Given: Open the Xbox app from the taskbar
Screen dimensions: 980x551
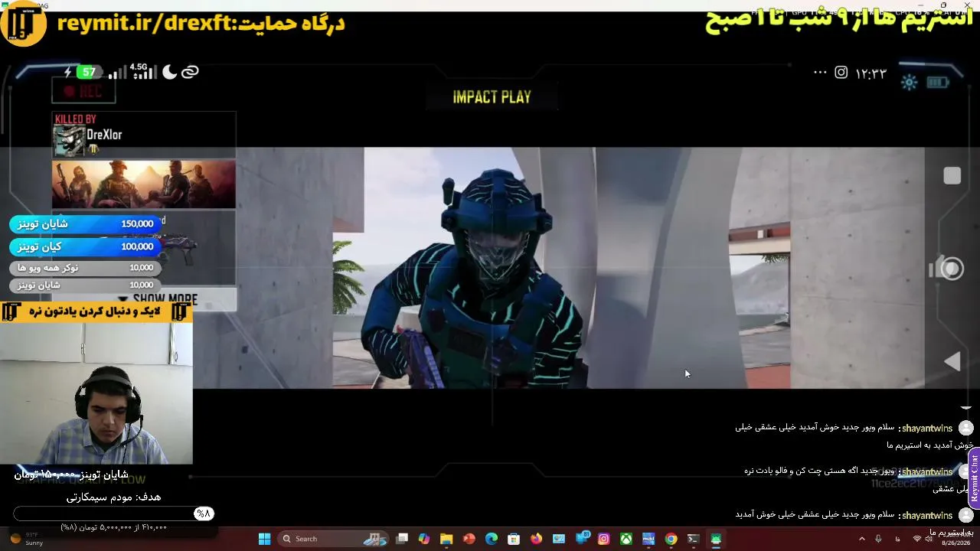Looking at the screenshot, I should 626,539.
